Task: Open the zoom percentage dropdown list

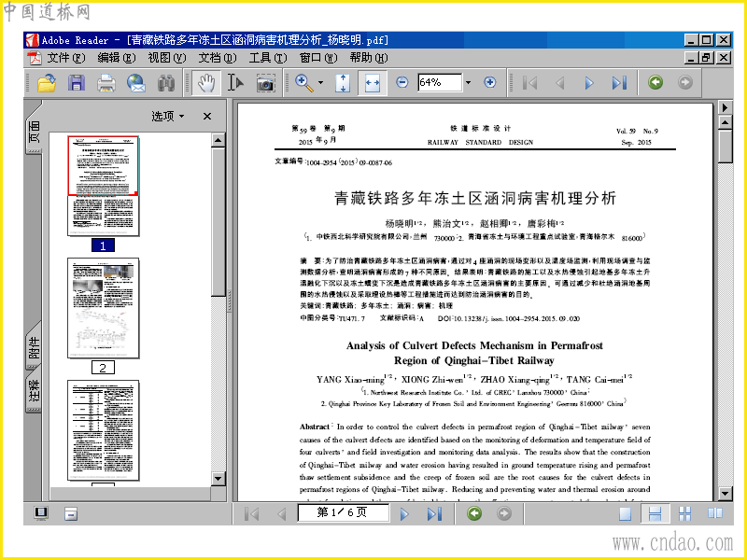Action: 469,82
